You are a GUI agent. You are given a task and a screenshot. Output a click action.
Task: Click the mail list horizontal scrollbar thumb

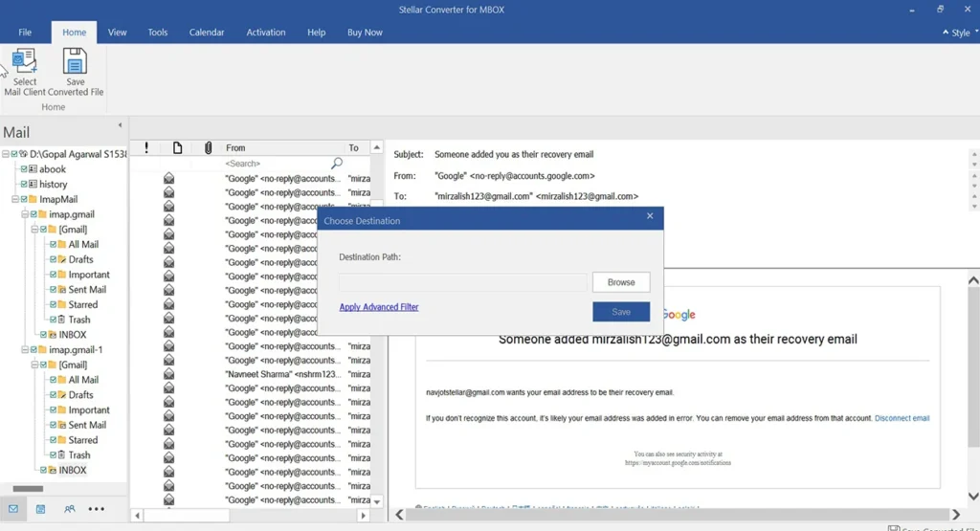point(187,516)
